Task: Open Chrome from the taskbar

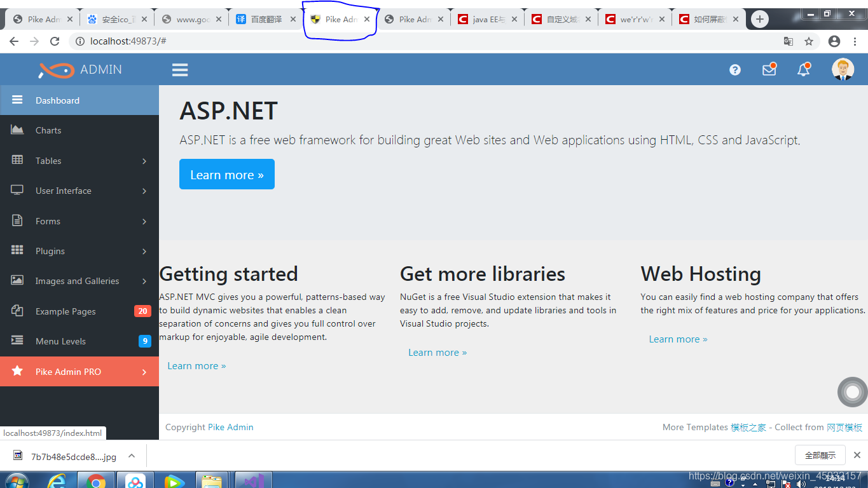Action: 96,481
